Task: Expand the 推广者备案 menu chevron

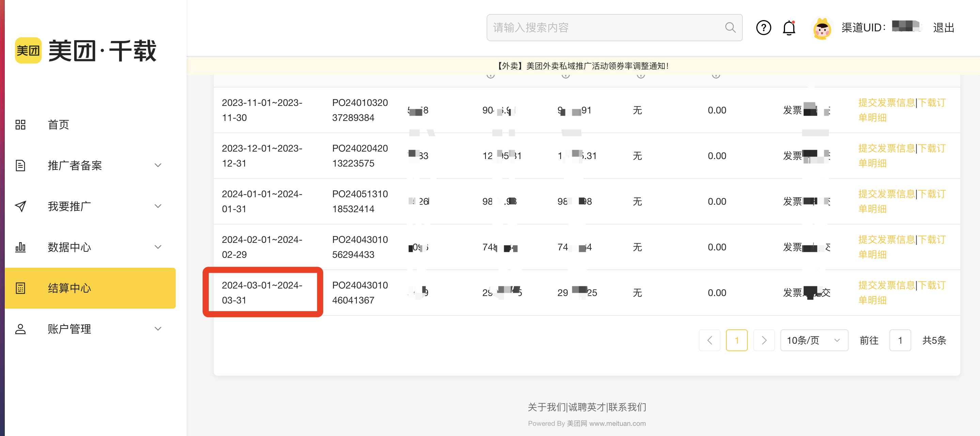Action: point(158,165)
